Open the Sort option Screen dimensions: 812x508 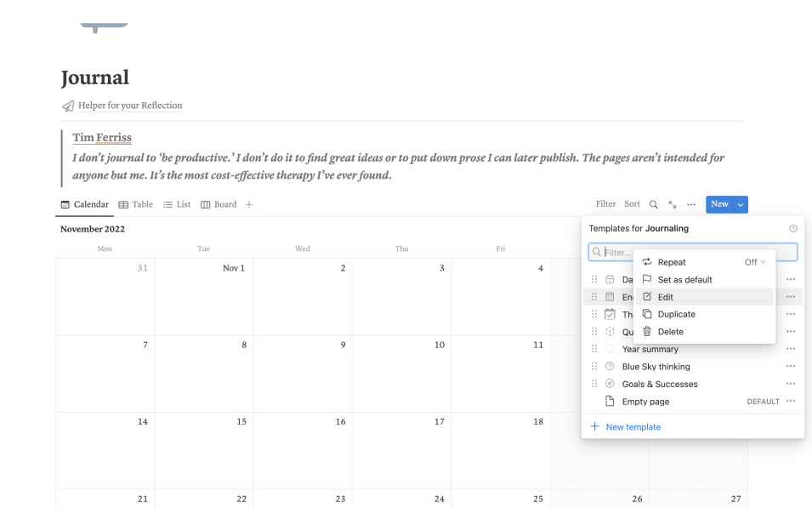pyautogui.click(x=632, y=203)
